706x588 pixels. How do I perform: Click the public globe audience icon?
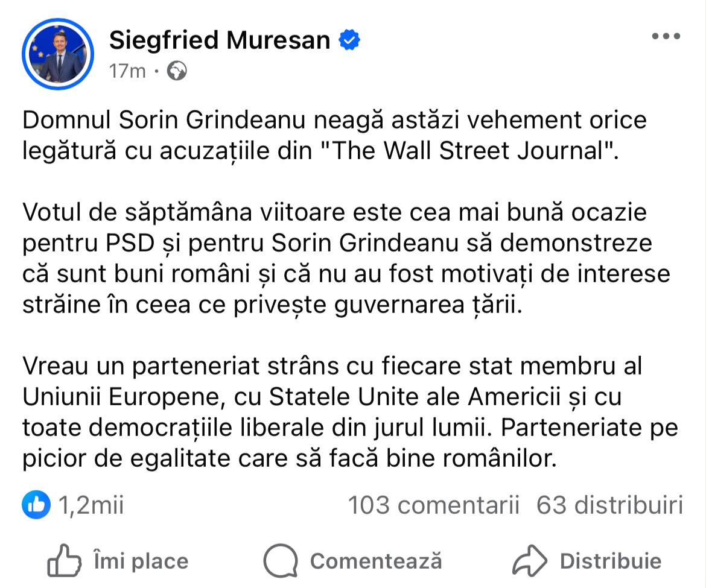click(x=177, y=71)
